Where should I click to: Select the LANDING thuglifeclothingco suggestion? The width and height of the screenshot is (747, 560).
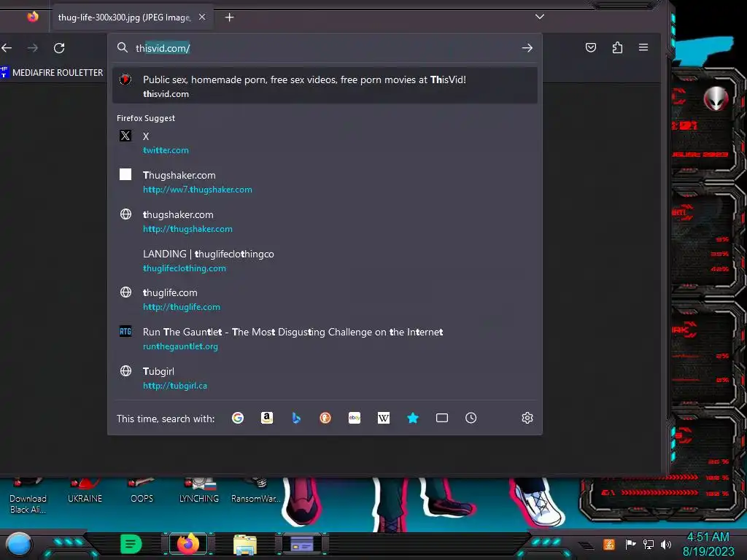pos(325,261)
